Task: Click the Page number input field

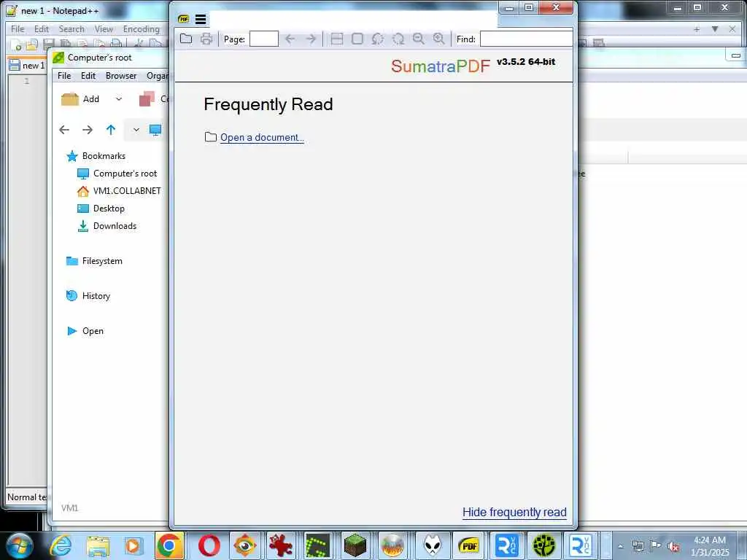Action: (264, 39)
